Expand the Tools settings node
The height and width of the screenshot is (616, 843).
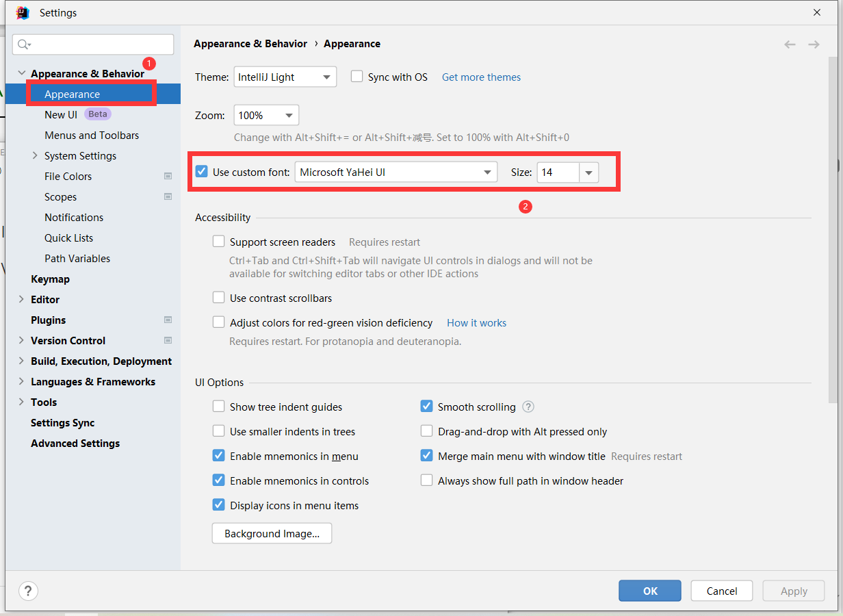(22, 402)
